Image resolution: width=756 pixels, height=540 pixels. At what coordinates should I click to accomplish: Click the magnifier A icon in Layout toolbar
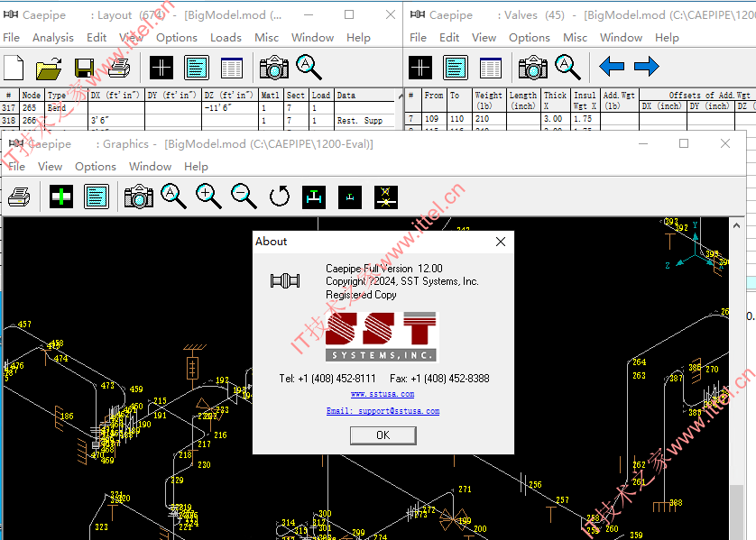tap(309, 68)
